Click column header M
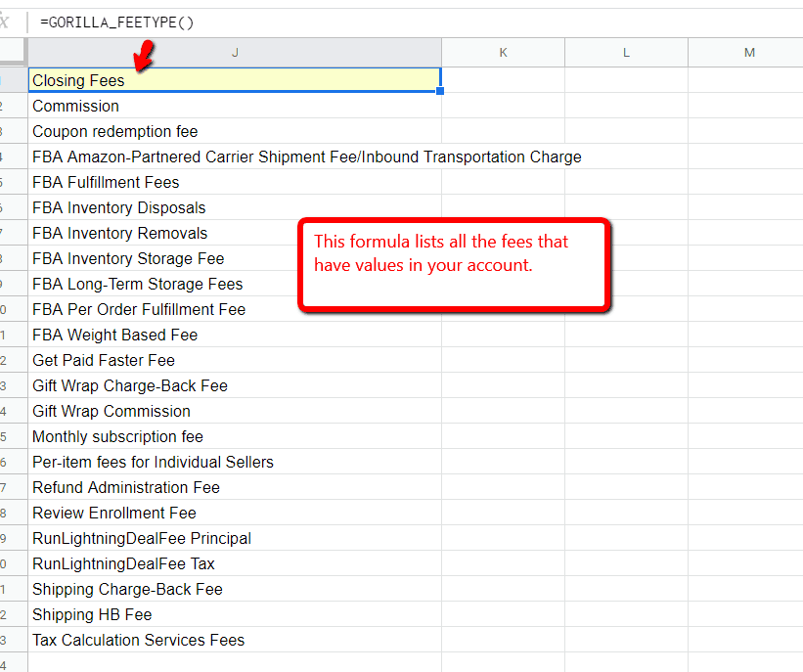 (749, 52)
